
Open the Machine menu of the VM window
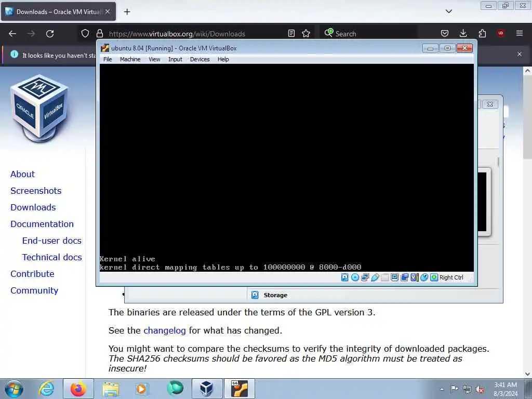[130, 59]
